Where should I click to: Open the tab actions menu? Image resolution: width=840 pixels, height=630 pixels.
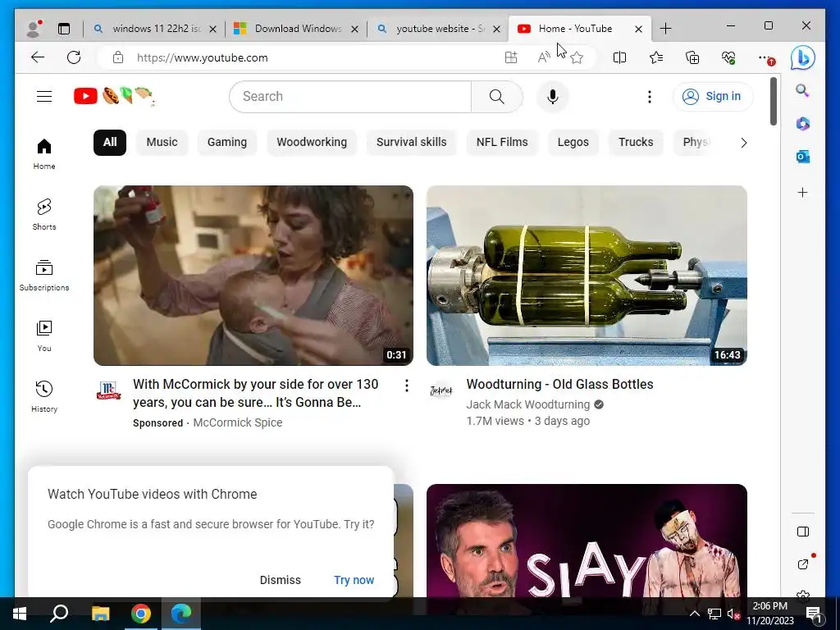[64, 29]
